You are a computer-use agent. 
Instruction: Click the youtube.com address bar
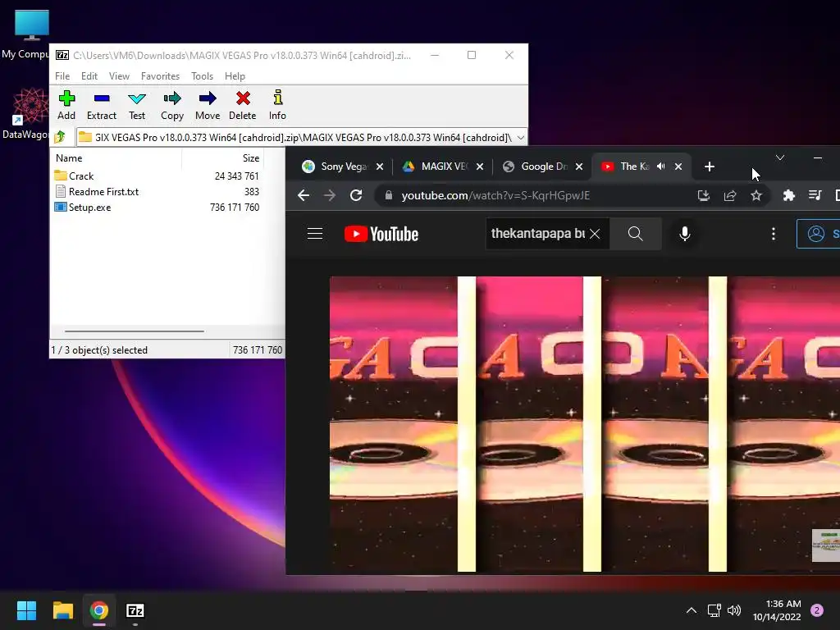coord(496,195)
